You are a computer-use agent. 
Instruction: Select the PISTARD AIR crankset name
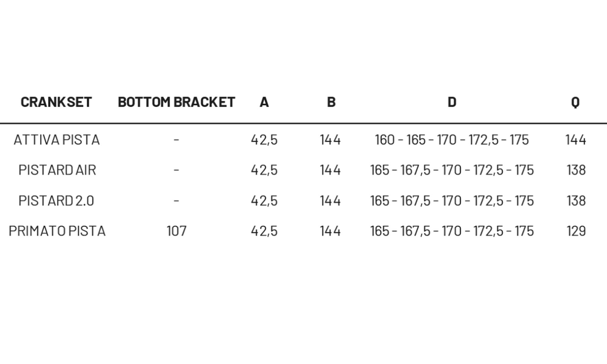point(57,170)
